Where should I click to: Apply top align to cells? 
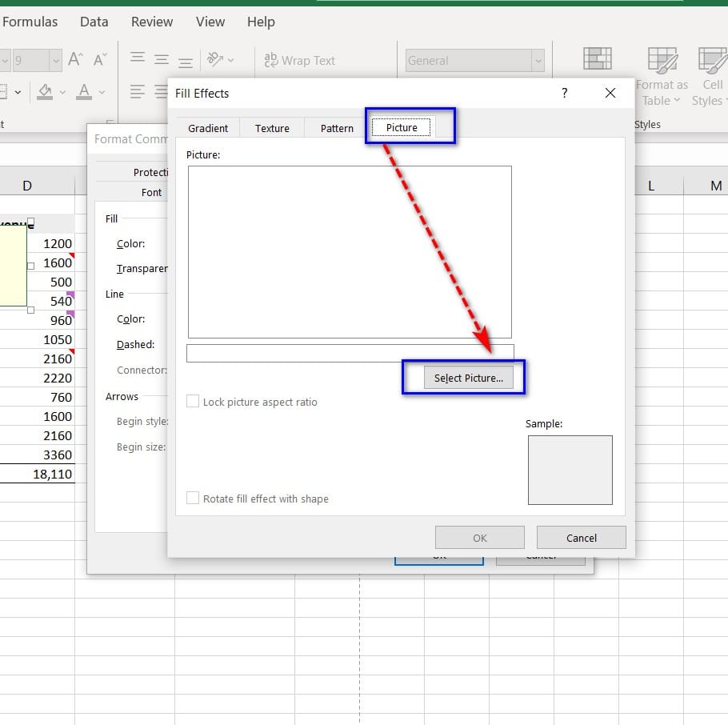(x=138, y=58)
